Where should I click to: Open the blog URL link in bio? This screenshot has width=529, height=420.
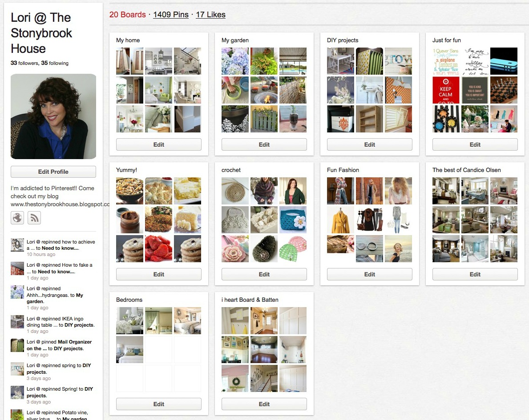[x=60, y=204]
